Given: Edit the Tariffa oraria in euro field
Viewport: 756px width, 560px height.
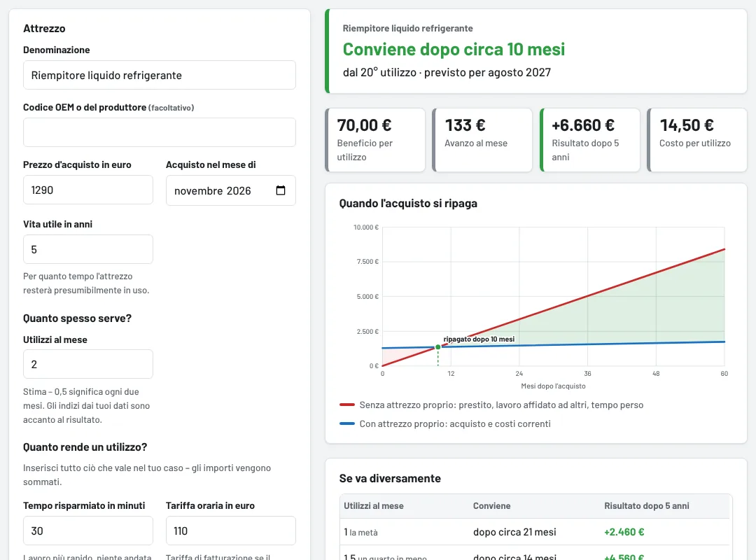Looking at the screenshot, I should pos(231,531).
